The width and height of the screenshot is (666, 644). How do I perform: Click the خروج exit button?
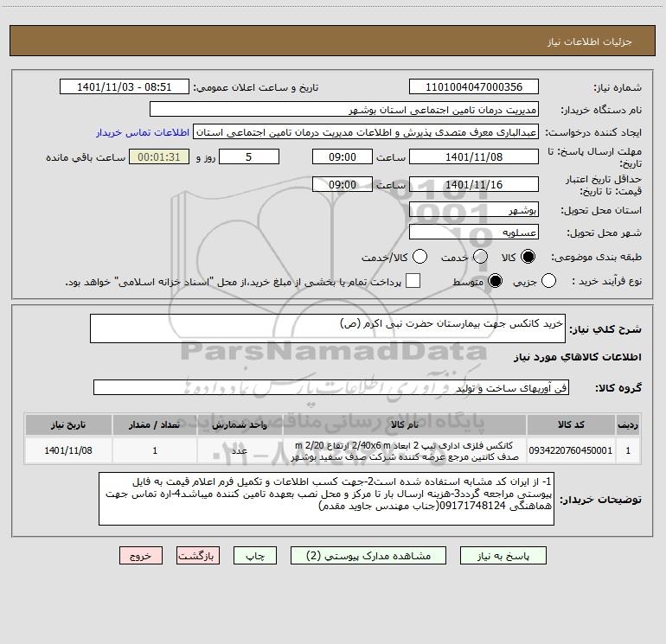click(x=141, y=556)
